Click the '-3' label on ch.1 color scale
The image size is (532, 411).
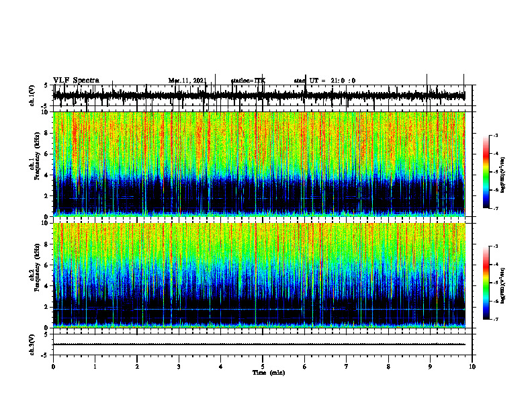(495, 135)
